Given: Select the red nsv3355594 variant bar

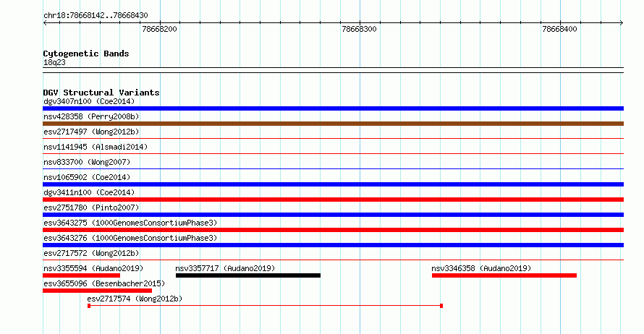Looking at the screenshot, I should point(81,275).
